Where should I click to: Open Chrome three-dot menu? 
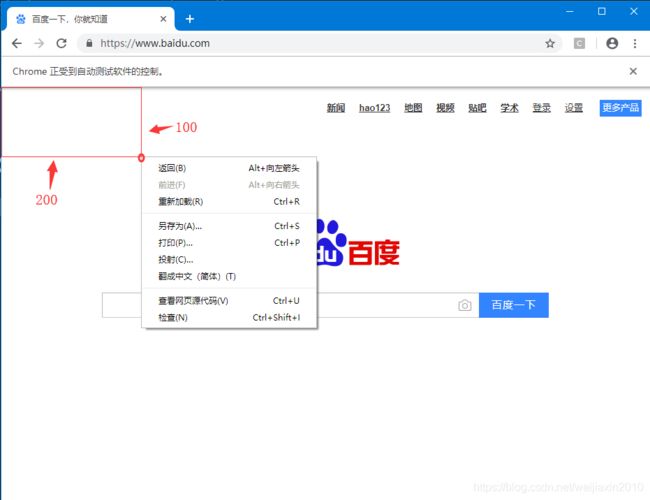tap(635, 43)
